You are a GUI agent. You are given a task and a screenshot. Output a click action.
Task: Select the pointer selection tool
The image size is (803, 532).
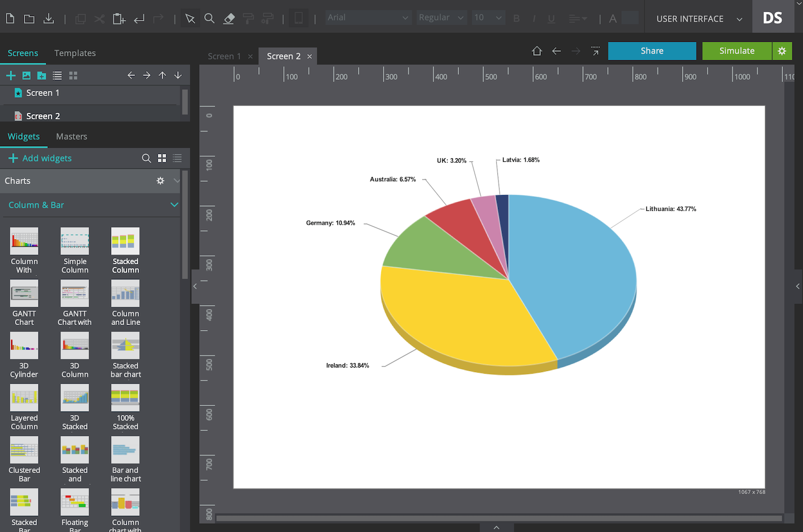190,19
